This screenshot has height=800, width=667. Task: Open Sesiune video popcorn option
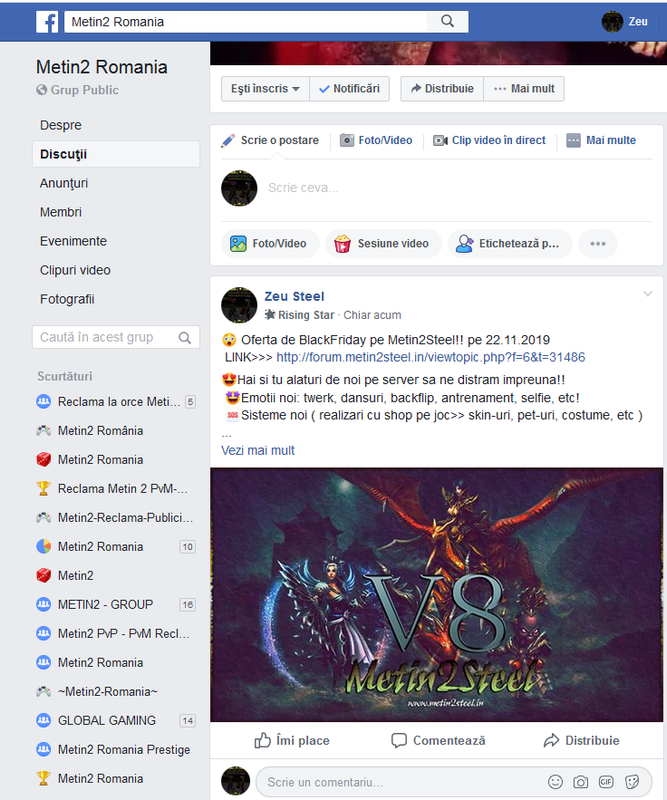[x=383, y=243]
